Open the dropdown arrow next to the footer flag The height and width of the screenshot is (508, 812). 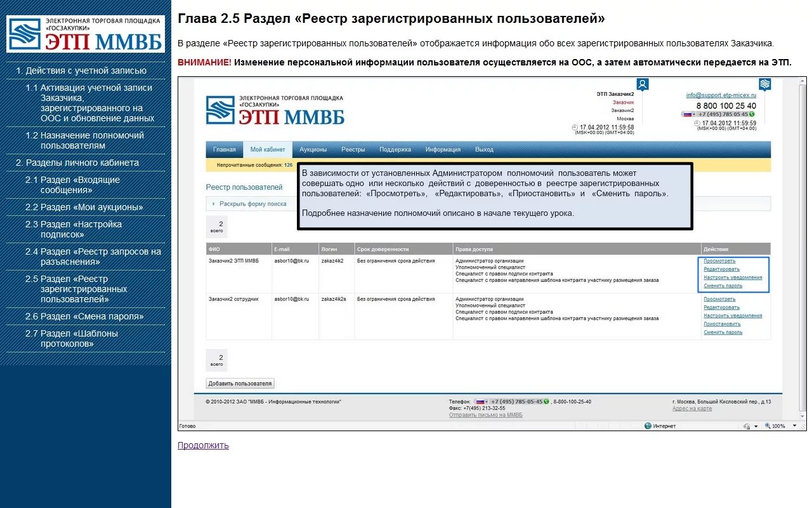(488, 401)
